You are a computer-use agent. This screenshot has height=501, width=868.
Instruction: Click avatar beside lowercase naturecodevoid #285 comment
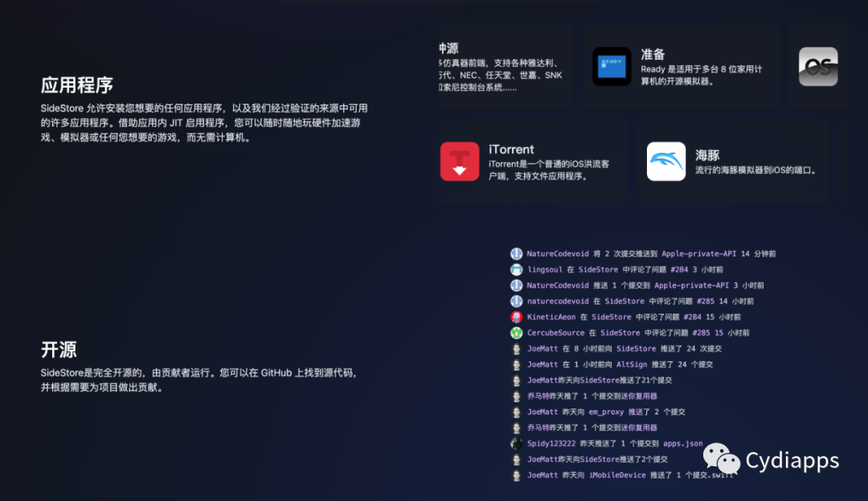click(517, 301)
